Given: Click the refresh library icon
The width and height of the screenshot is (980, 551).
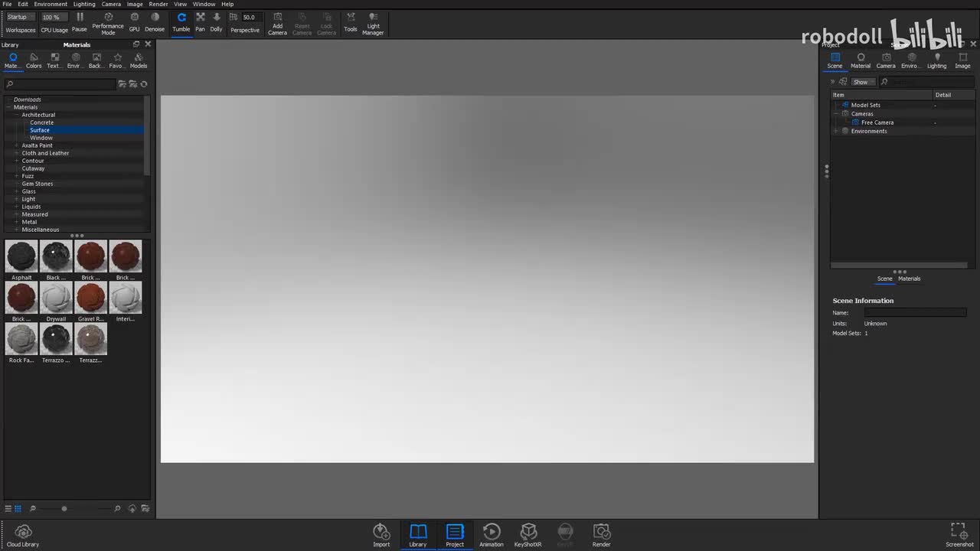Looking at the screenshot, I should 144,83.
